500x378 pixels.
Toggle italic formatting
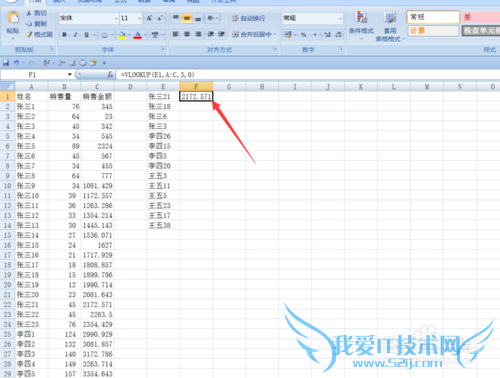(75, 34)
